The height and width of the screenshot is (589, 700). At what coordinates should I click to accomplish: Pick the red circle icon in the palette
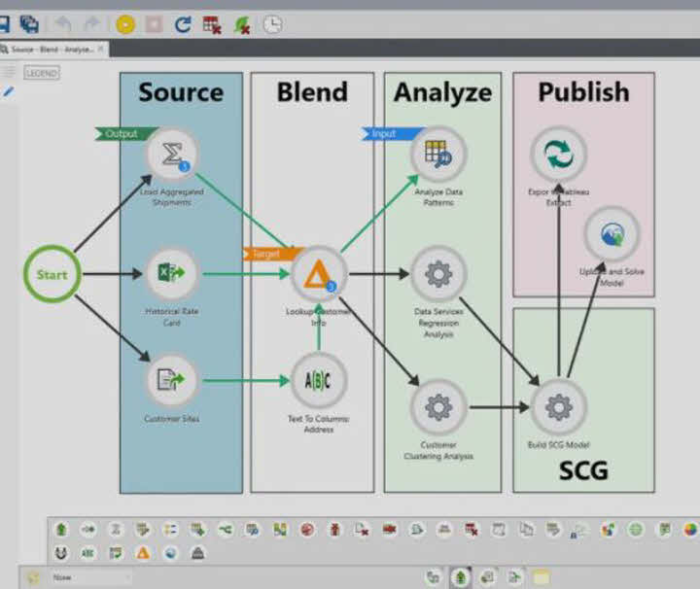pos(307,530)
